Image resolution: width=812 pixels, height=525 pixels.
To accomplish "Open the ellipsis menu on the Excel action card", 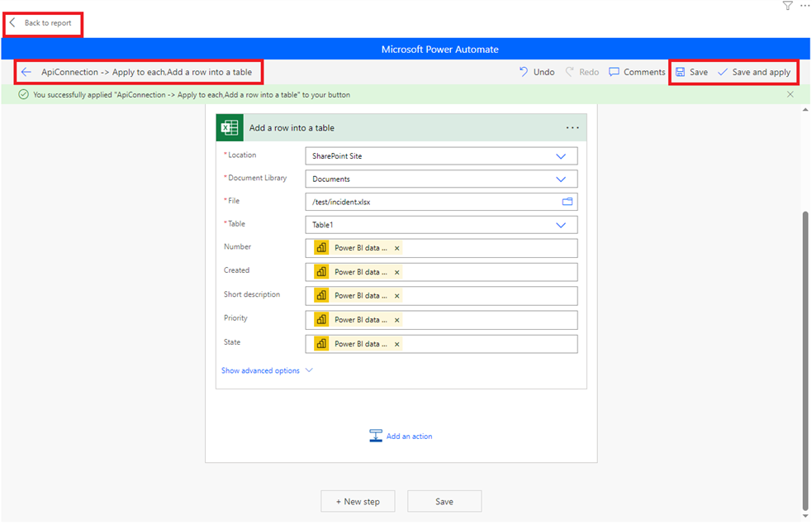I will pos(572,128).
